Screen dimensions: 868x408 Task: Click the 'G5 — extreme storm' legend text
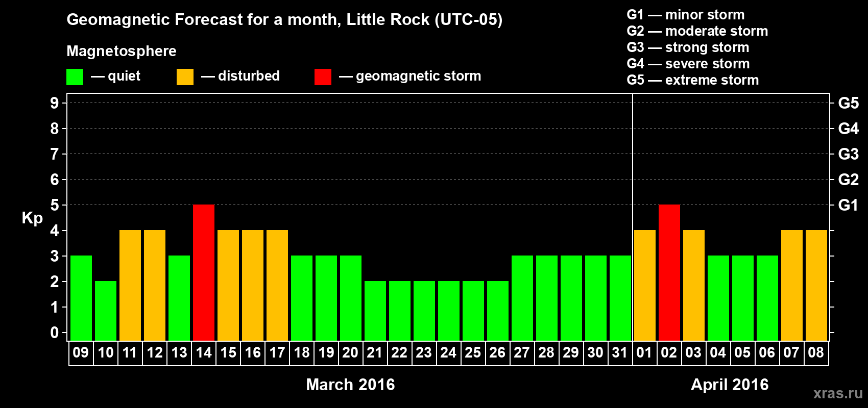692,80
